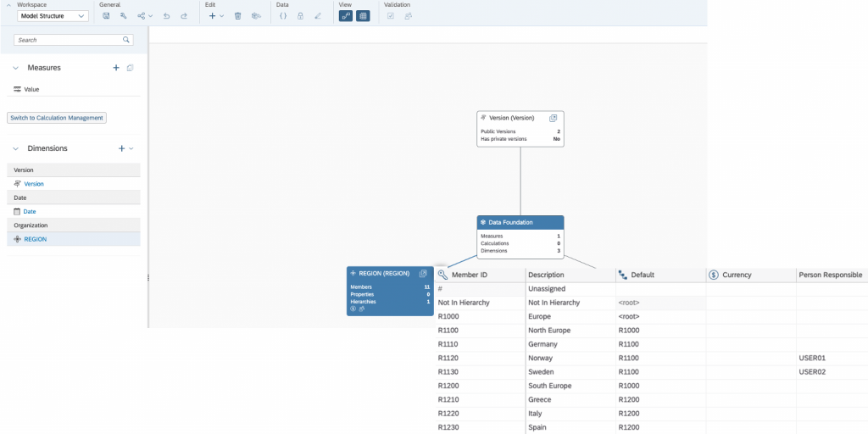Screen dimensions: 868x434
Task: Click the share icon in General
Action: (142, 16)
